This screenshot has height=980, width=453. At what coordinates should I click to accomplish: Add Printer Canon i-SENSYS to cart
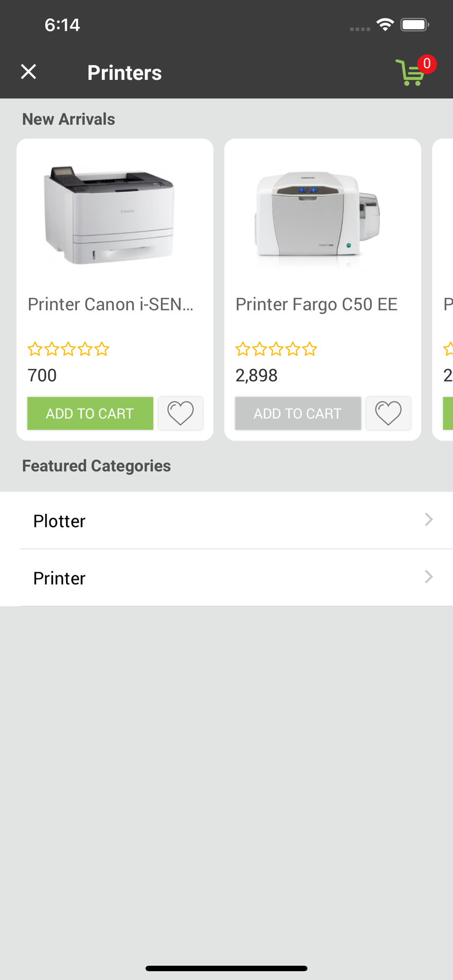(x=90, y=413)
